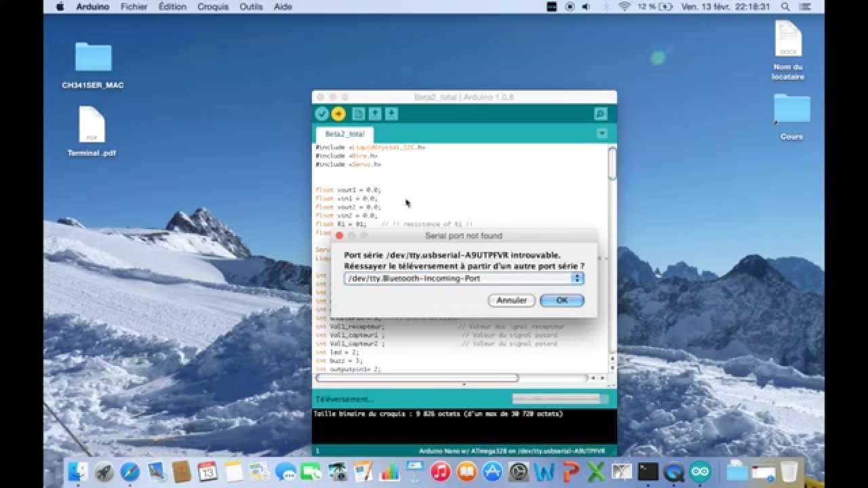This screenshot has height=488, width=868.
Task: Click the Téléversement status text
Action: [x=344, y=400]
